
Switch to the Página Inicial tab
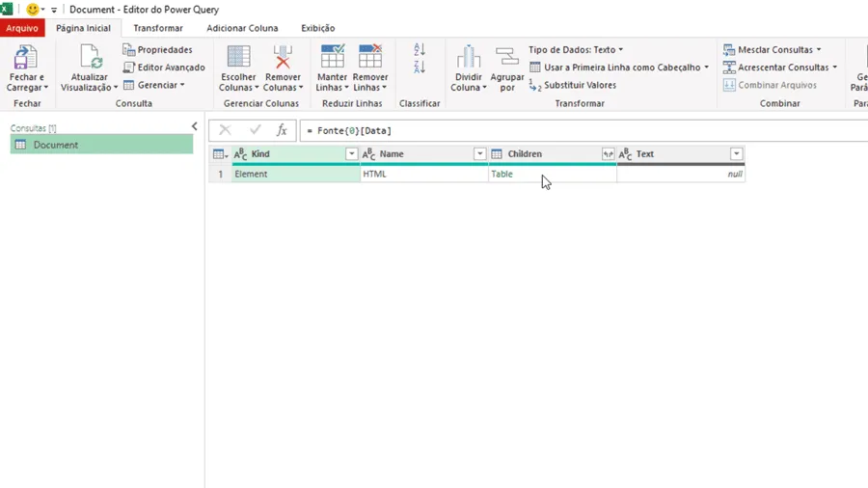83,28
